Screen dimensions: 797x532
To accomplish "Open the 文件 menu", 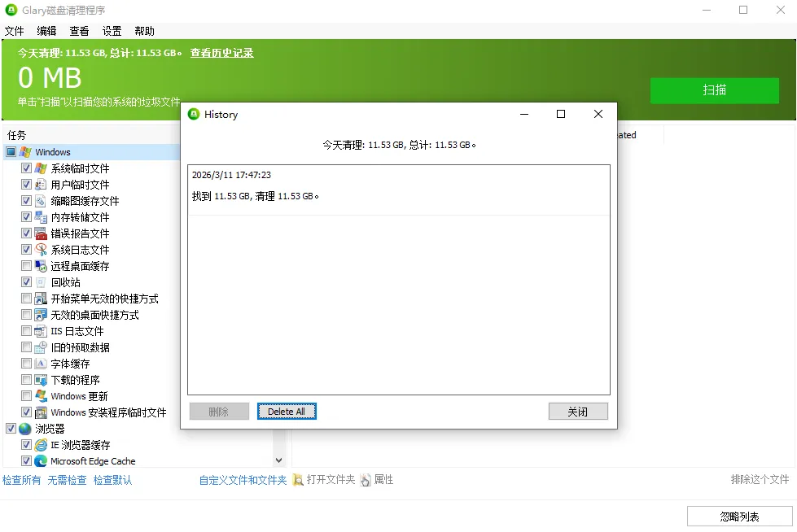I will [x=14, y=31].
